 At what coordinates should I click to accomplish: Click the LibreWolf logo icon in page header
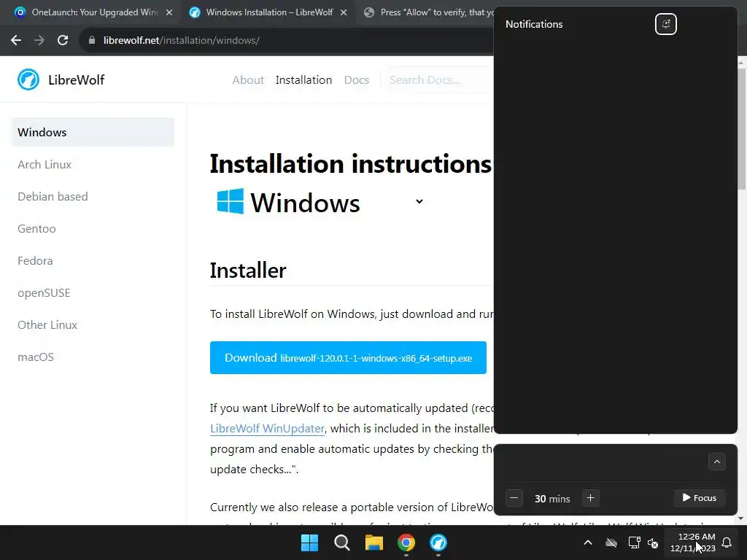click(x=28, y=79)
